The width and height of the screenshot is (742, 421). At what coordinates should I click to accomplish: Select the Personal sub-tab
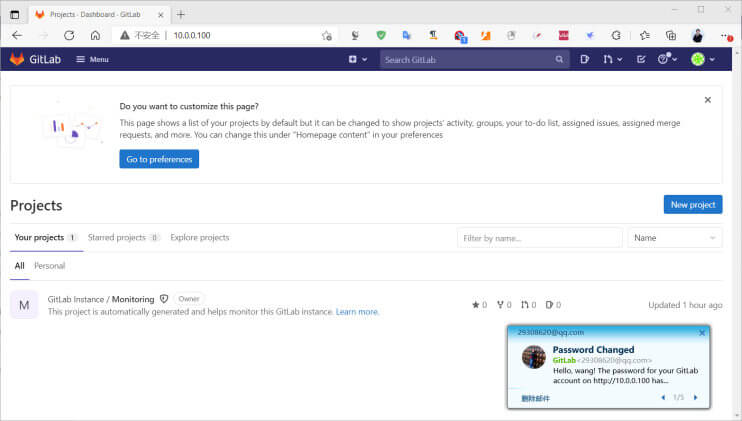(50, 266)
